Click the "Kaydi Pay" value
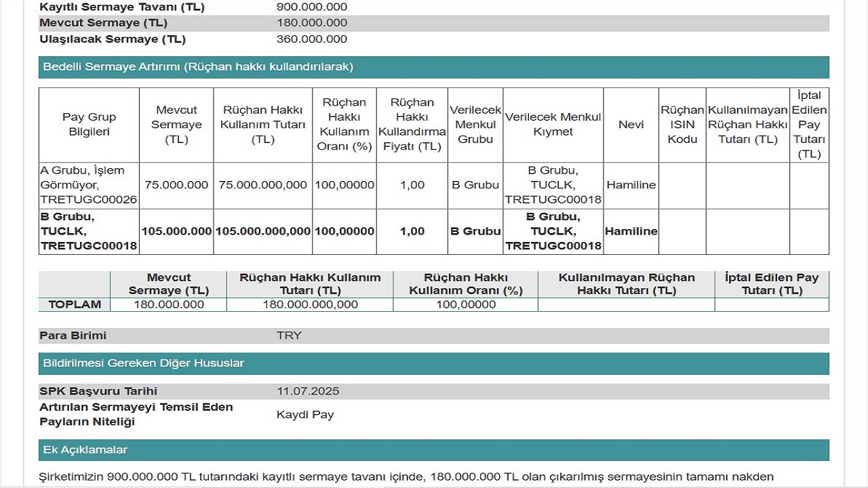The image size is (868, 488). [x=305, y=415]
